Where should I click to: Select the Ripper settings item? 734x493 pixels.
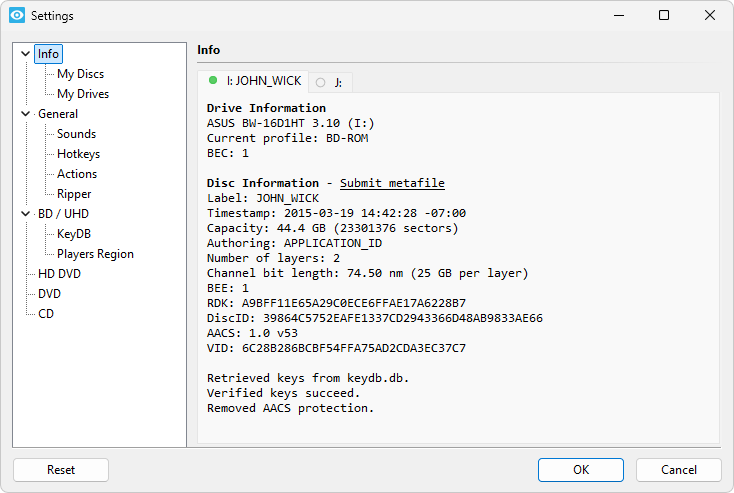(x=74, y=194)
